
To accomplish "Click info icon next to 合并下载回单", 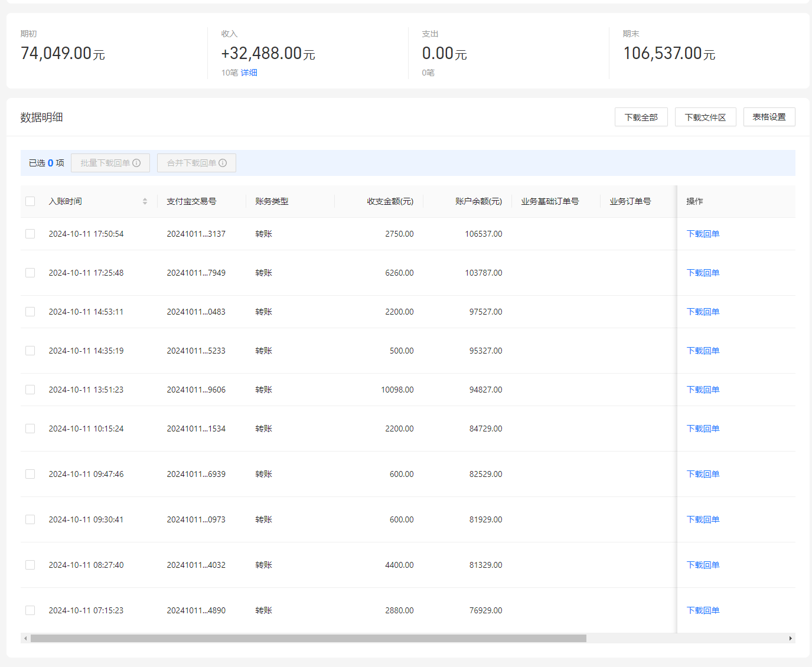I will 223,163.
